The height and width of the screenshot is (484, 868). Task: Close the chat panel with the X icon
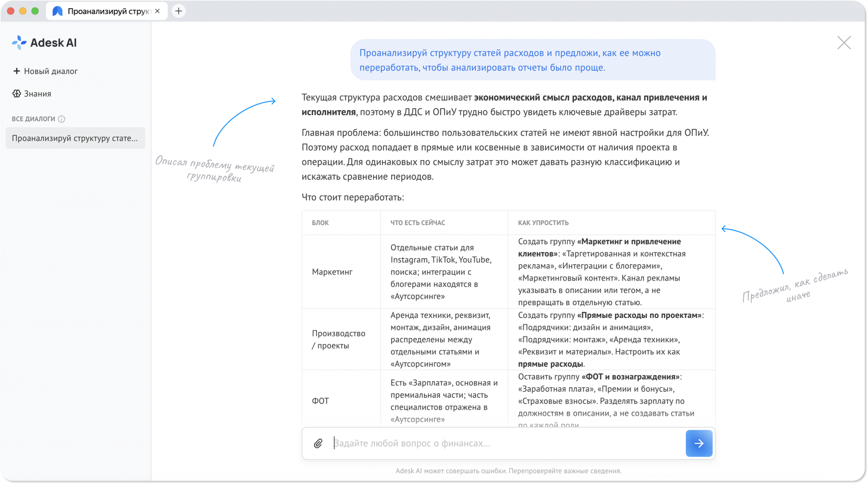(x=844, y=43)
